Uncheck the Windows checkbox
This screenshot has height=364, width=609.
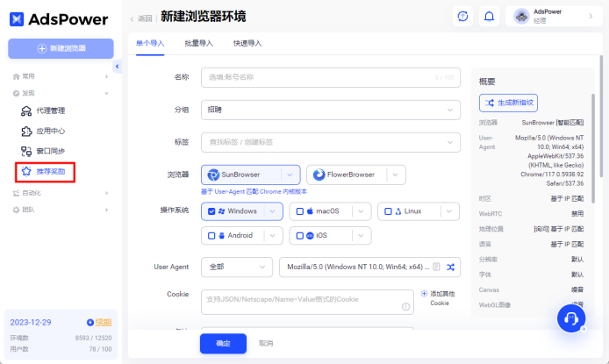(211, 211)
